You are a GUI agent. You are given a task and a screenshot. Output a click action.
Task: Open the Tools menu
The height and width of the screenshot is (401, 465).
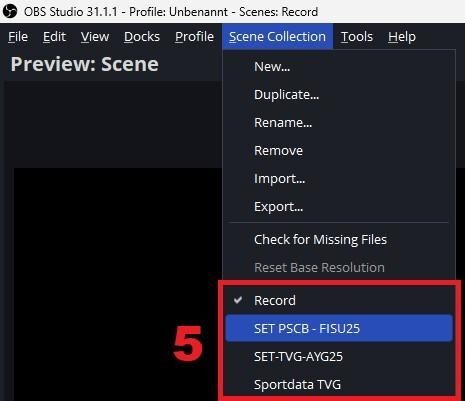(x=357, y=37)
